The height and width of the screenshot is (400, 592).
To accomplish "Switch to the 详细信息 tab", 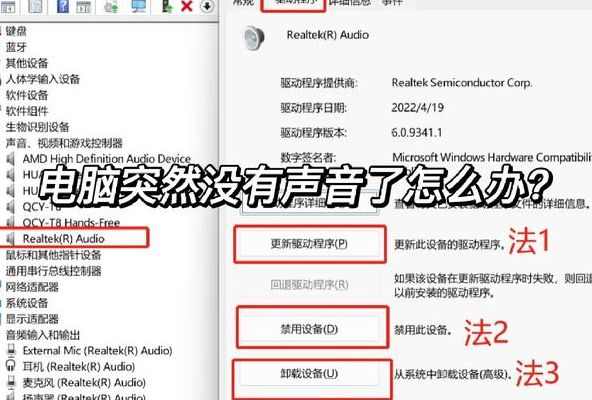I will click(x=350, y=3).
